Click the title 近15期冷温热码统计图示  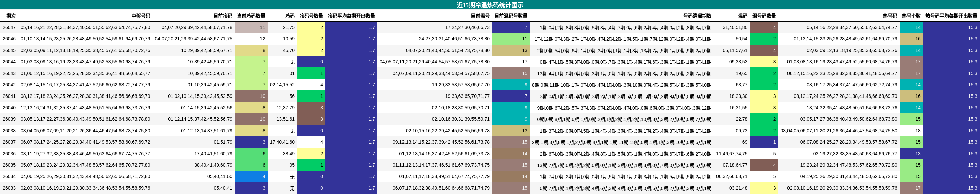(490, 5)
